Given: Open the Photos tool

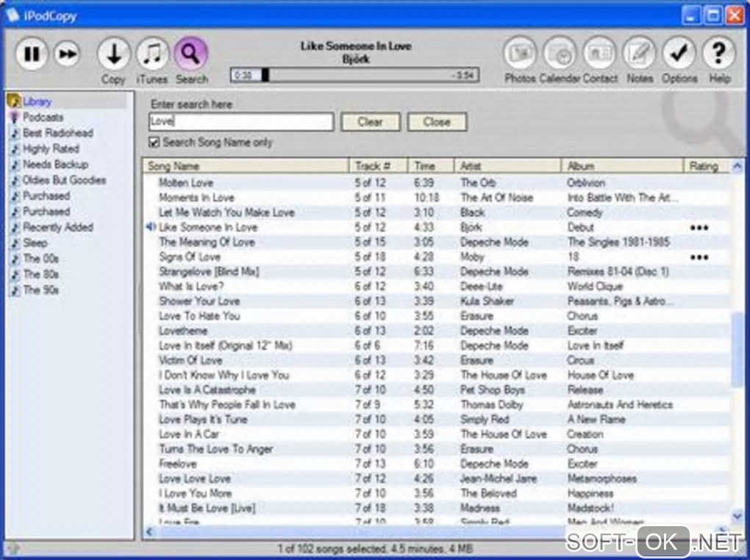Looking at the screenshot, I should (x=520, y=53).
